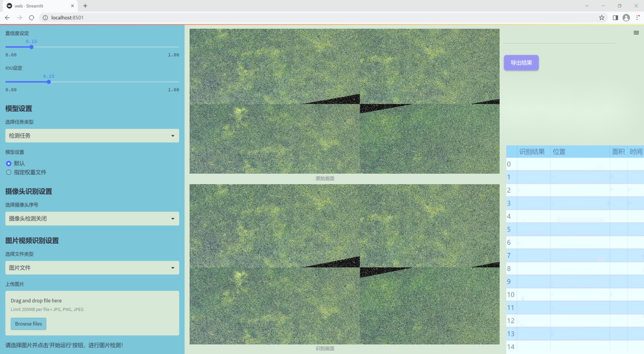Select the 默认 radio option
Image resolution: width=644 pixels, height=354 pixels.
pyautogui.click(x=9, y=163)
